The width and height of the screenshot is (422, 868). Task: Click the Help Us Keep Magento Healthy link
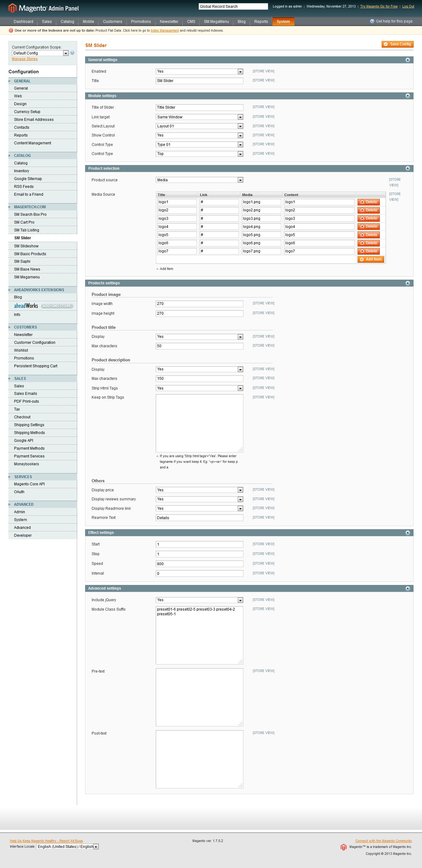[x=46, y=841]
